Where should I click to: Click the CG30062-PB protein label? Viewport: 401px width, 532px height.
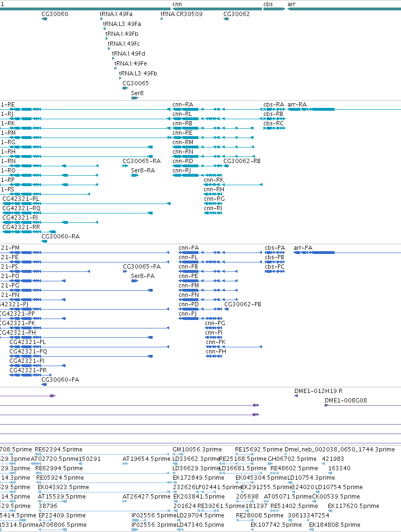[x=243, y=304]
